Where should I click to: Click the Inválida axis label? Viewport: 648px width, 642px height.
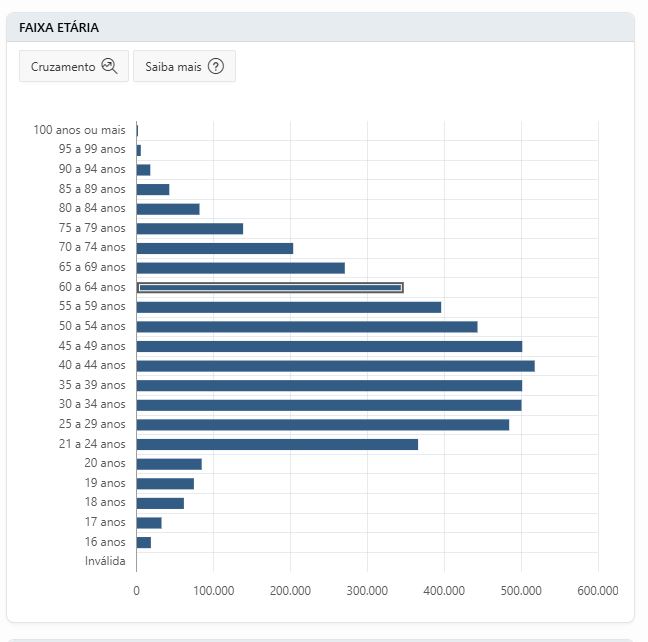[105, 561]
